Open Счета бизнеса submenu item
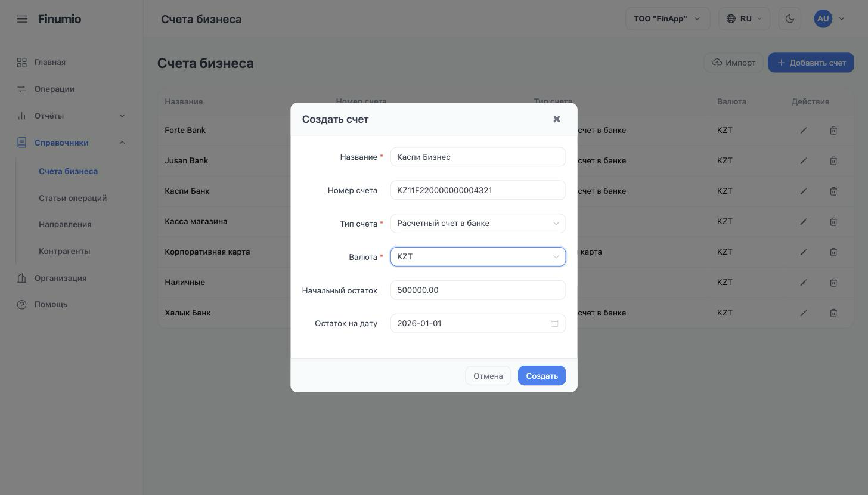The height and width of the screenshot is (495, 868). pos(69,171)
